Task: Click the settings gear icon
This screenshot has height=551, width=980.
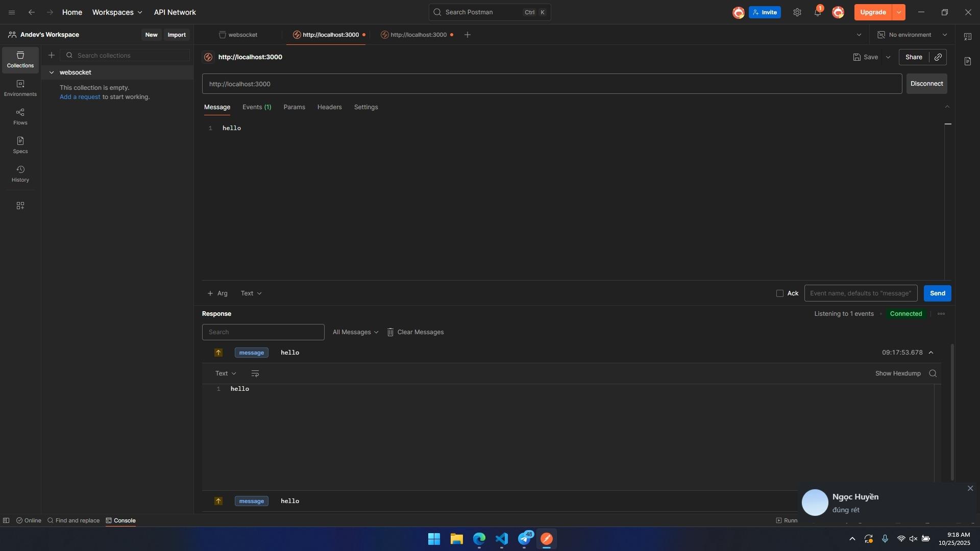Action: [797, 12]
